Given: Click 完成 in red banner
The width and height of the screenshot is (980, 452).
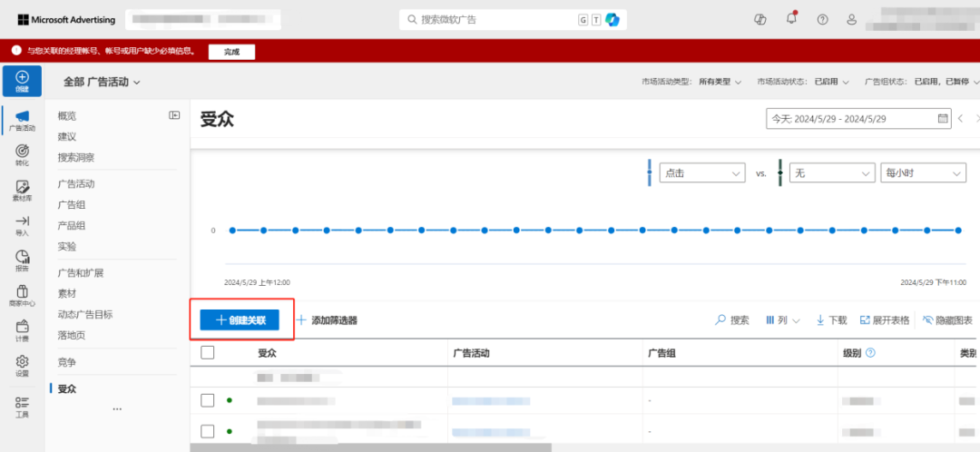Looking at the screenshot, I should pos(232,51).
